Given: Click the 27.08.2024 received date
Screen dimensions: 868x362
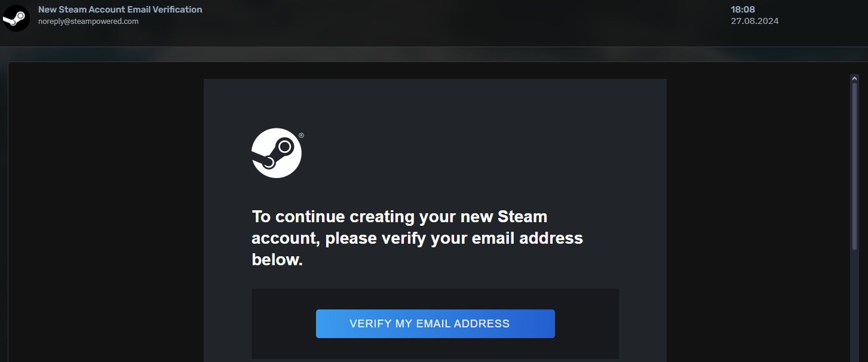Looking at the screenshot, I should (754, 21).
